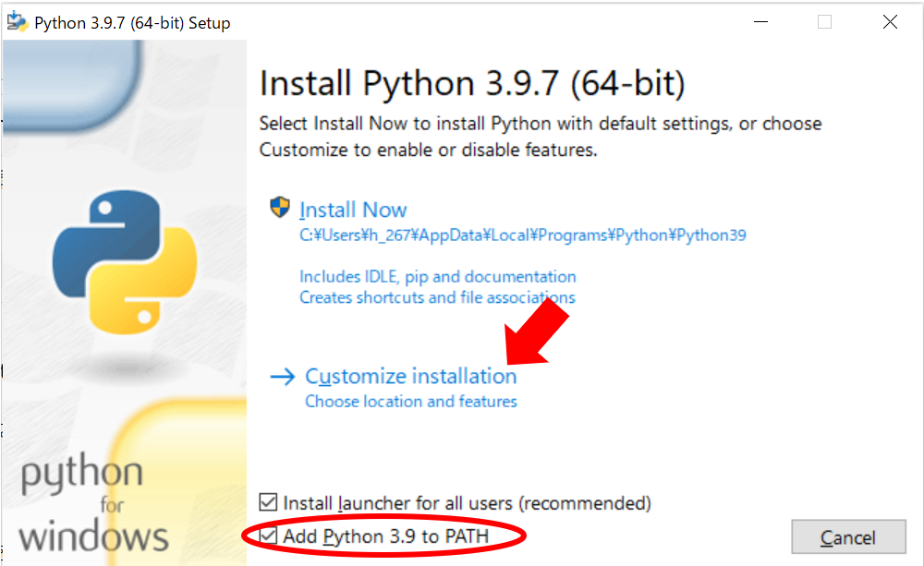The width and height of the screenshot is (924, 566).
Task: Click the 'python for windows' branding text
Action: point(93,504)
